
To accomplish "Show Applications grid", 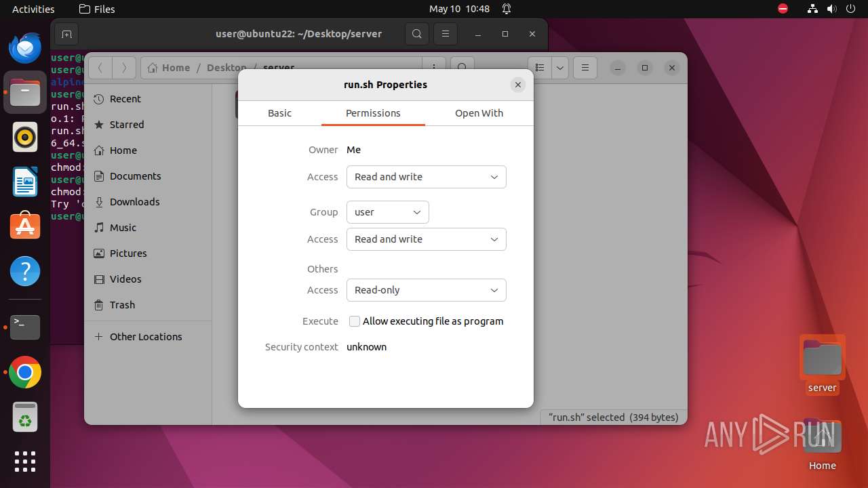I will 25,462.
